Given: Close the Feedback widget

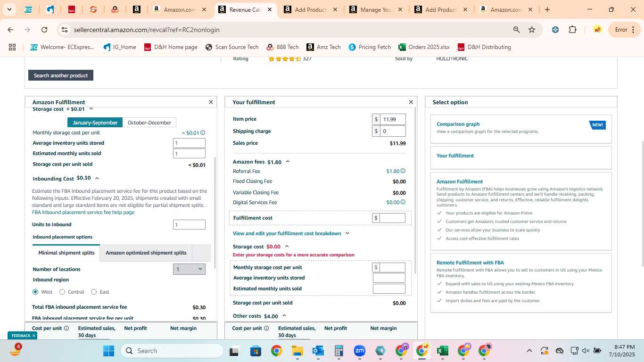Looking at the screenshot, I should pos(34,336).
